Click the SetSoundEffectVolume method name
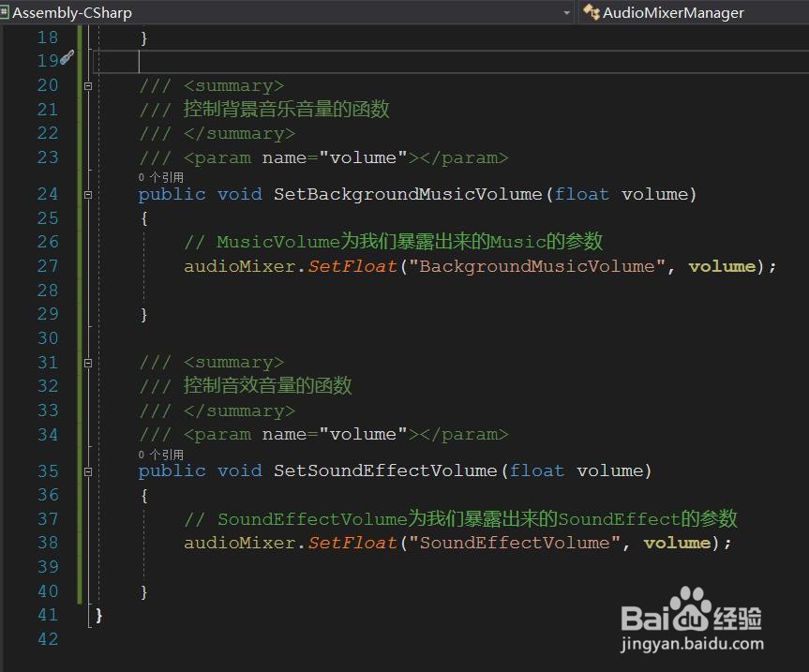 pyautogui.click(x=385, y=470)
